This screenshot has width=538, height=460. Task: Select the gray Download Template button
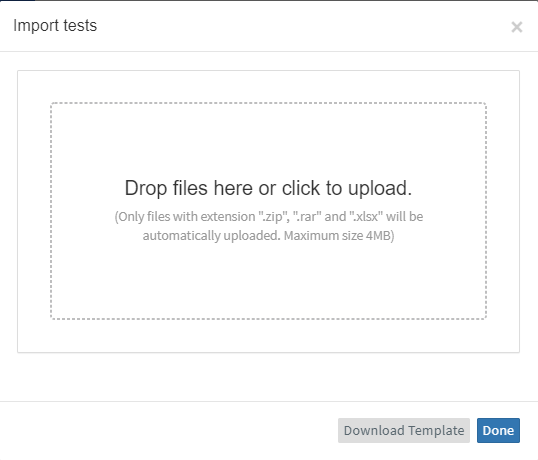(x=404, y=430)
